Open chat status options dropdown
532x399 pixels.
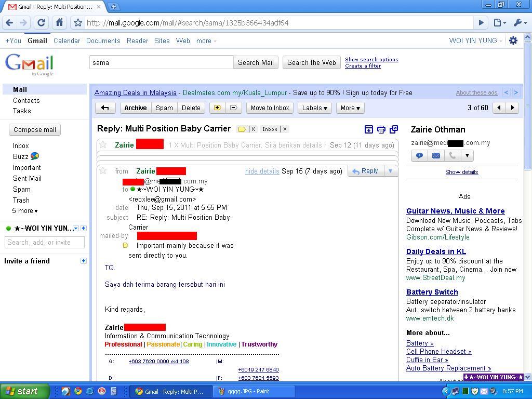click(76, 229)
